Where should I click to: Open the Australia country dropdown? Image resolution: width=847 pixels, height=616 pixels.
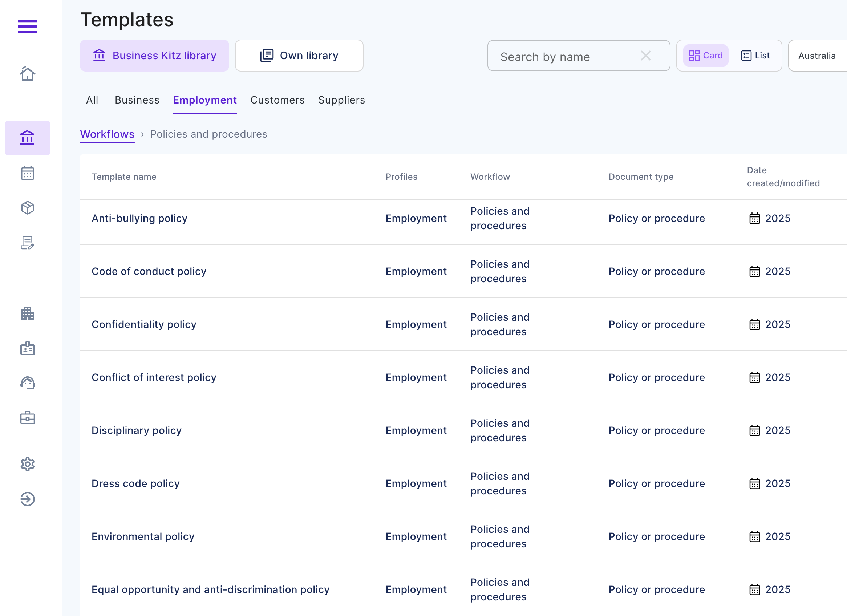coord(817,56)
